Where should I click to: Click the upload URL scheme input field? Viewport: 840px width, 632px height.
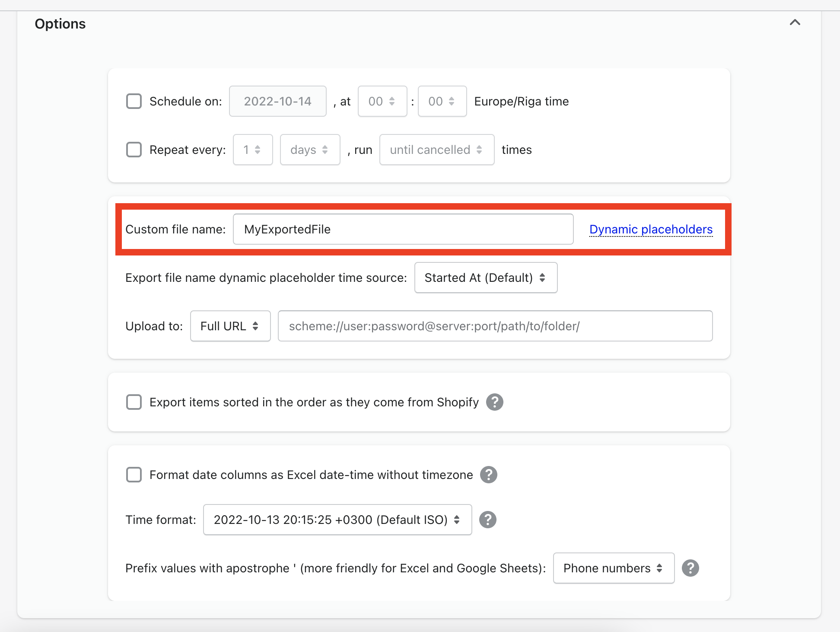click(x=495, y=326)
